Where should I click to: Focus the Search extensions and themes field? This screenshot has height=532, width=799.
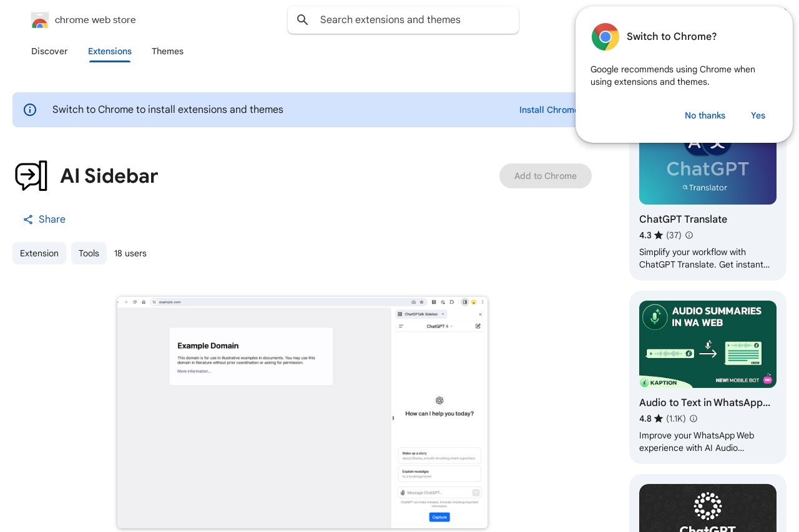(x=403, y=20)
